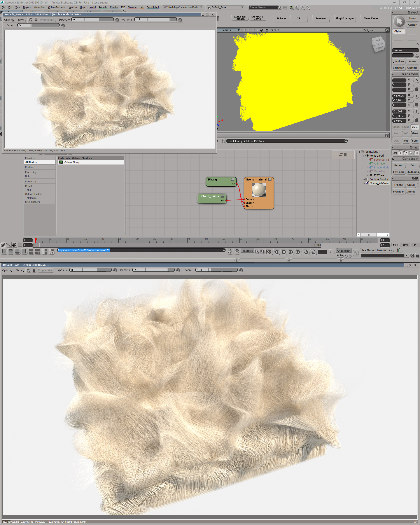The image size is (420, 525).
Task: Toggle the loop playback icon
Action: pyautogui.click(x=306, y=252)
